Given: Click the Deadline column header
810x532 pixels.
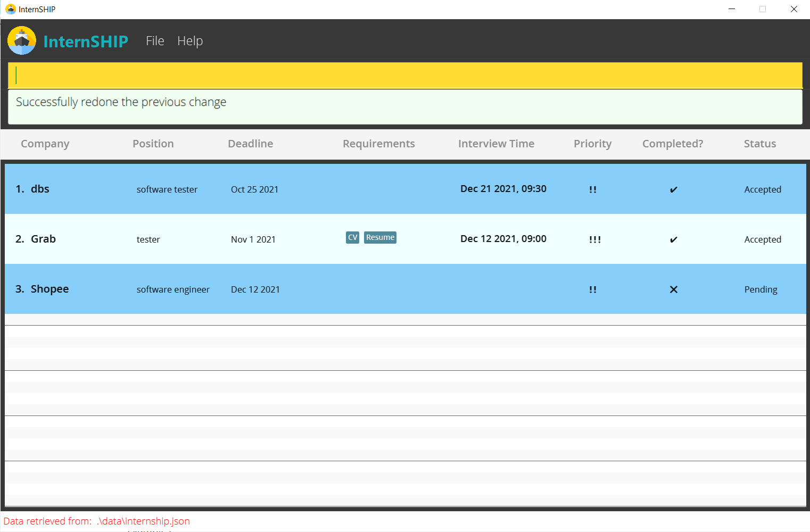Looking at the screenshot, I should tap(251, 144).
